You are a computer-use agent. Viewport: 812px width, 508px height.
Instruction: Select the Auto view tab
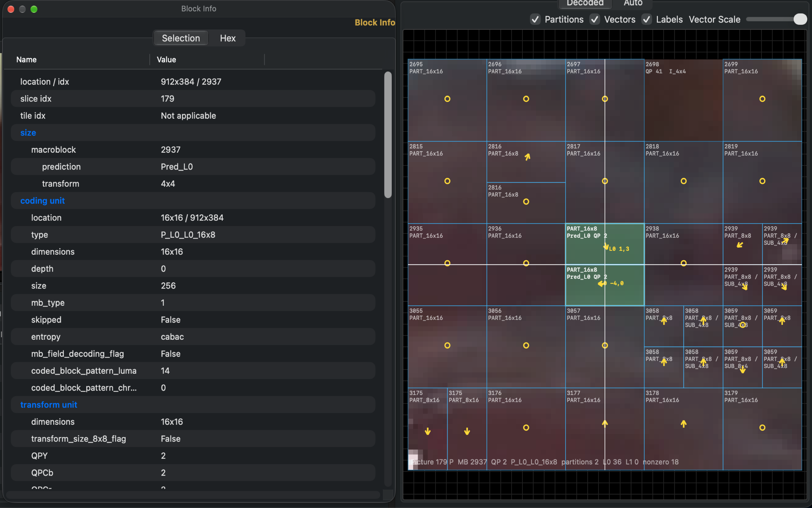(x=633, y=3)
